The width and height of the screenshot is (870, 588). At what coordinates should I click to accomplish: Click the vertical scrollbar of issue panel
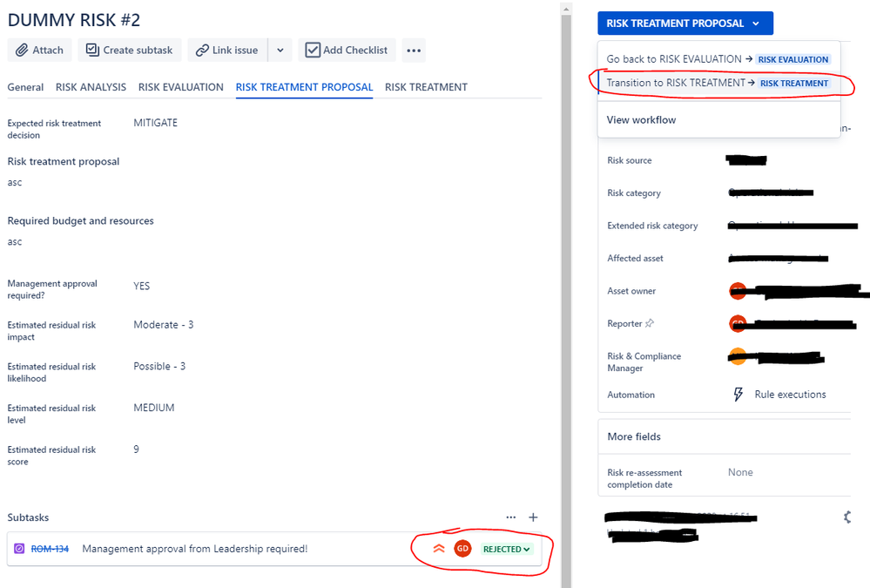click(x=566, y=300)
